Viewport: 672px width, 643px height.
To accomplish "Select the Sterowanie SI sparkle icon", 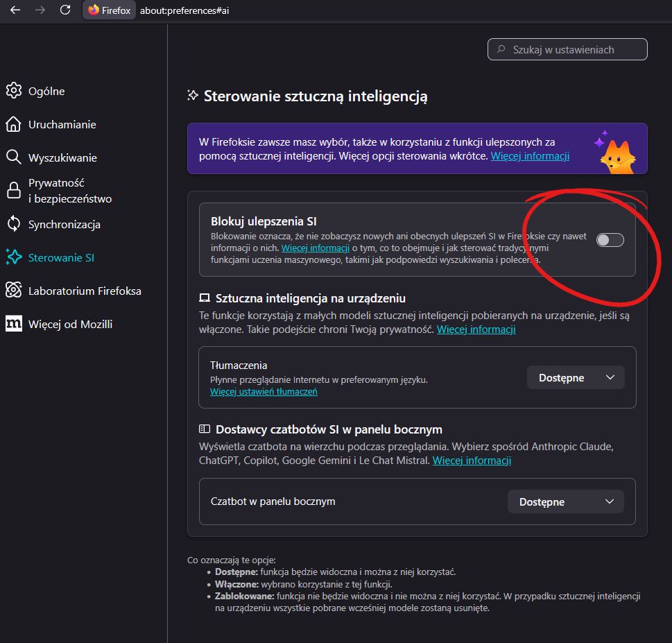I will 14,257.
